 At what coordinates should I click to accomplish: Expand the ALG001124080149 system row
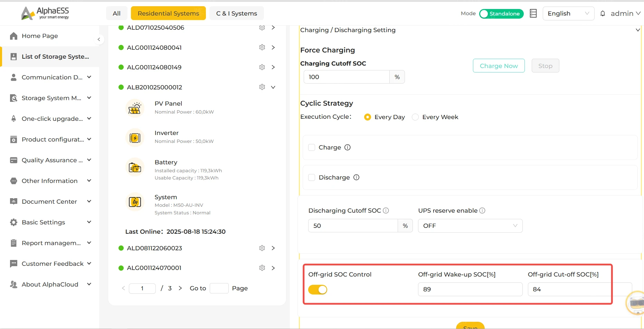[x=273, y=67]
